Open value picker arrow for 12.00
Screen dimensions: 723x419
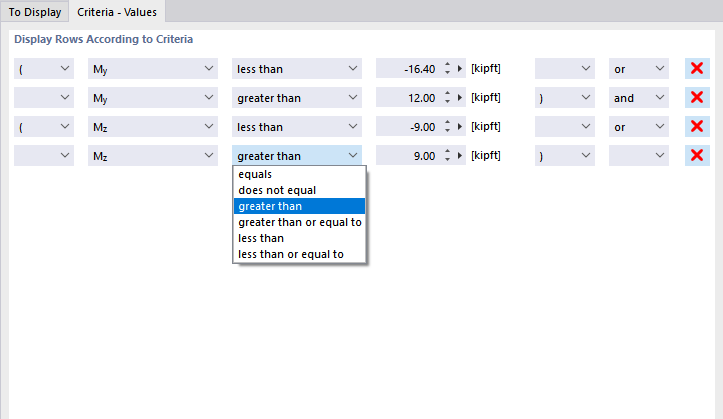461,98
